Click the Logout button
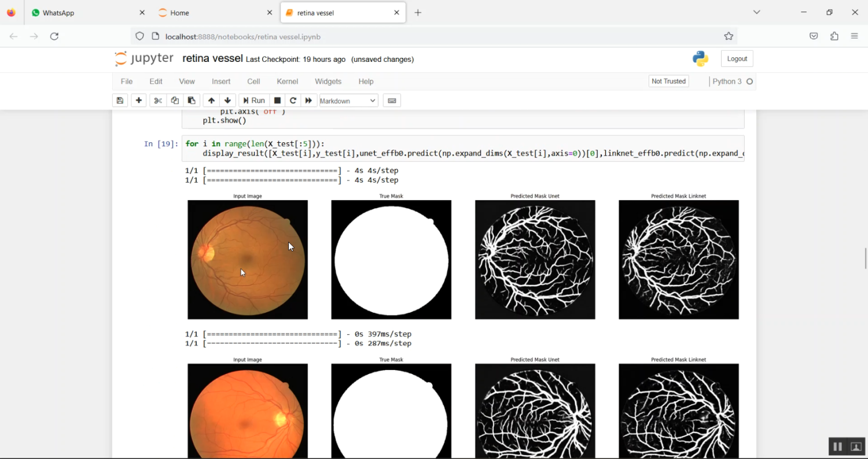Image resolution: width=868 pixels, height=459 pixels. pos(737,58)
